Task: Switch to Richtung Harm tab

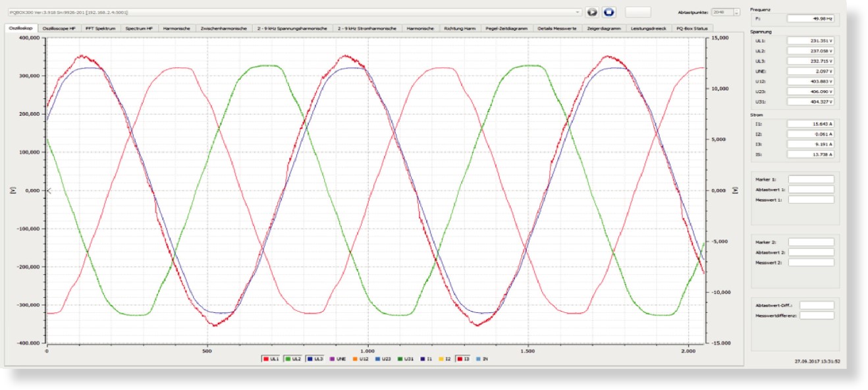Action: pyautogui.click(x=459, y=28)
